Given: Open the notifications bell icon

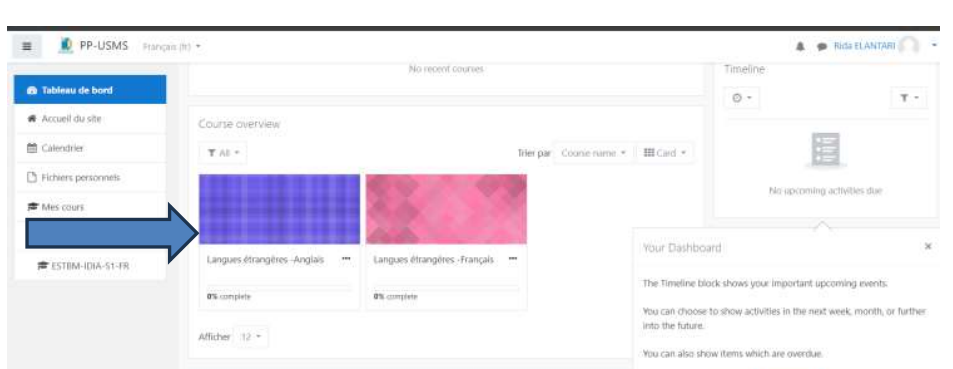Looking at the screenshot, I should (x=800, y=47).
